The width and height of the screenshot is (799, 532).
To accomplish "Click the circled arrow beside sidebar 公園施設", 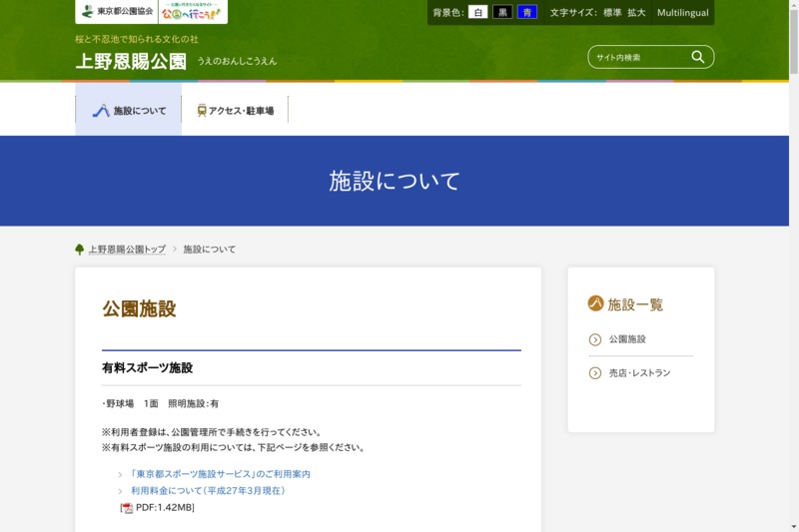I will coord(595,339).
